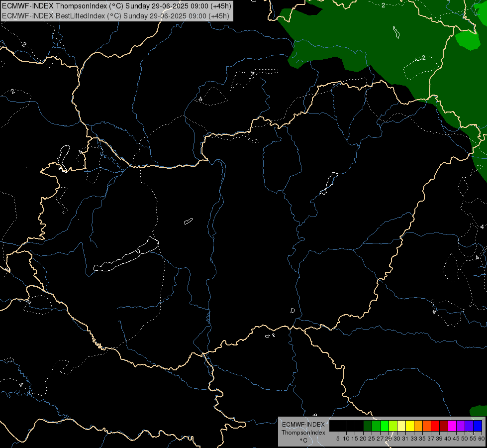Click the ThompsonIndex label in the legend
487x448 pixels.
coord(303,433)
